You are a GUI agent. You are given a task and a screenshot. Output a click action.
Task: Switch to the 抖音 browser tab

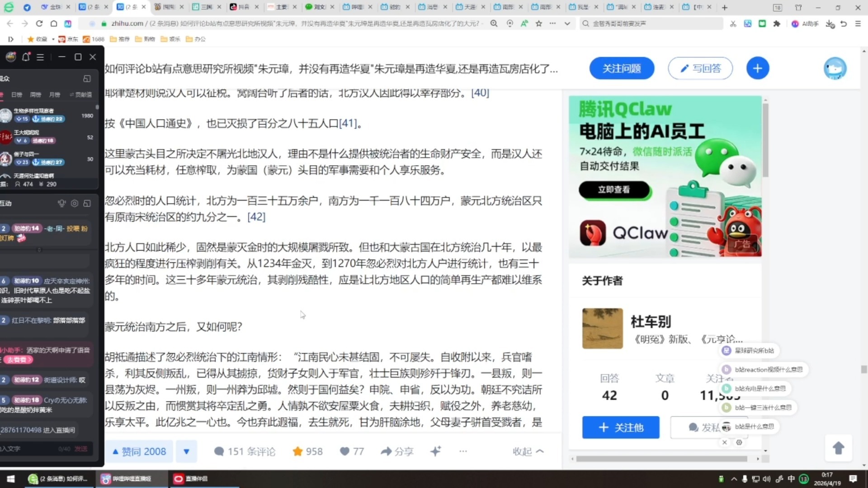pyautogui.click(x=244, y=7)
